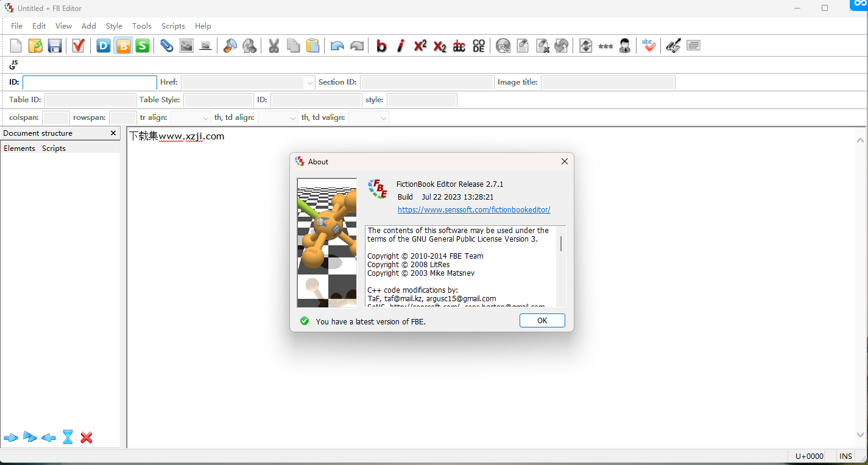Open Replace with the grey binoculars icon
868x465 pixels.
pyautogui.click(x=250, y=46)
